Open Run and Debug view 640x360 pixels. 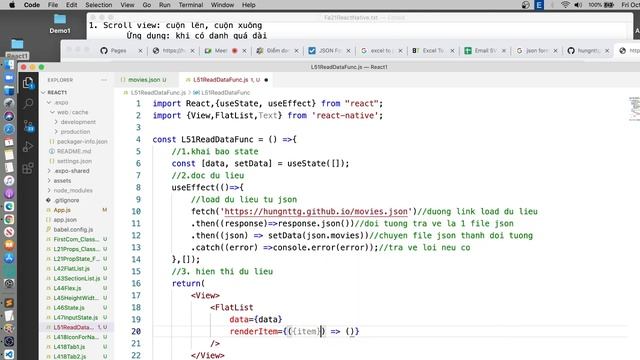(28, 147)
